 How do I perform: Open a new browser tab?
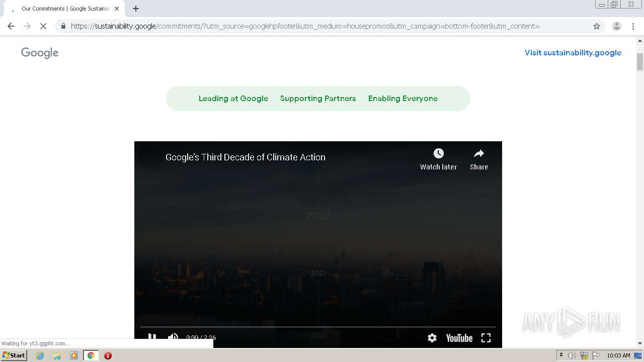pyautogui.click(x=136, y=9)
